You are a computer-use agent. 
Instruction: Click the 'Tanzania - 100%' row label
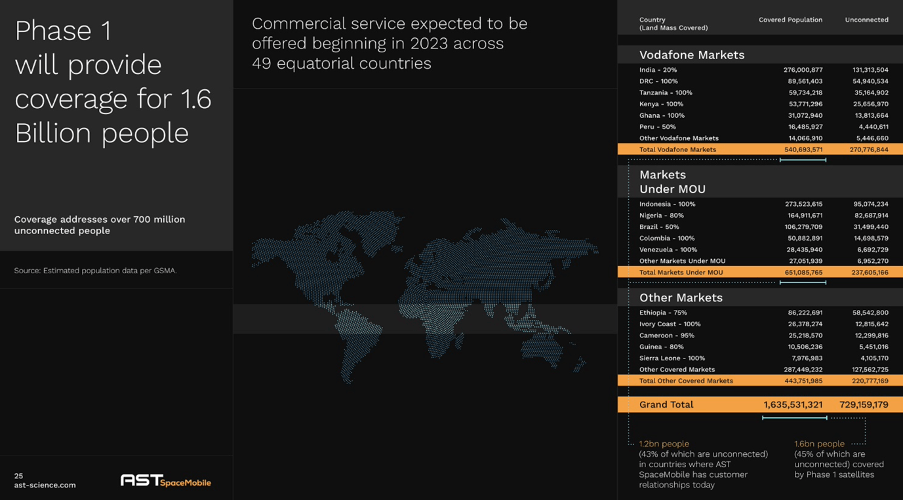coord(665,92)
